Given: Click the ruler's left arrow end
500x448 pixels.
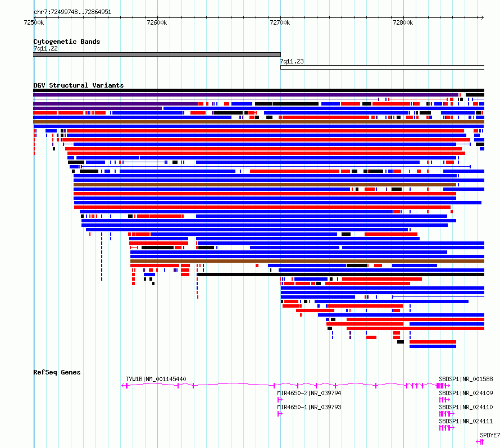Looking at the screenshot, I should click(x=35, y=17).
